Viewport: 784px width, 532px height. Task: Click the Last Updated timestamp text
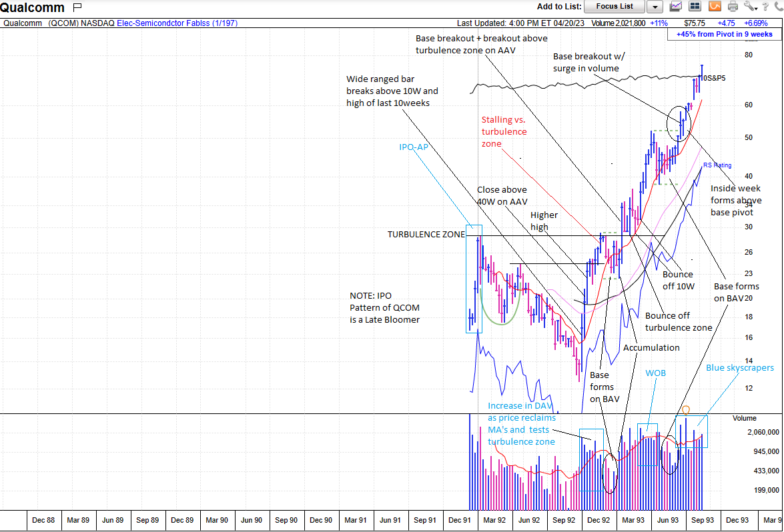(520, 23)
